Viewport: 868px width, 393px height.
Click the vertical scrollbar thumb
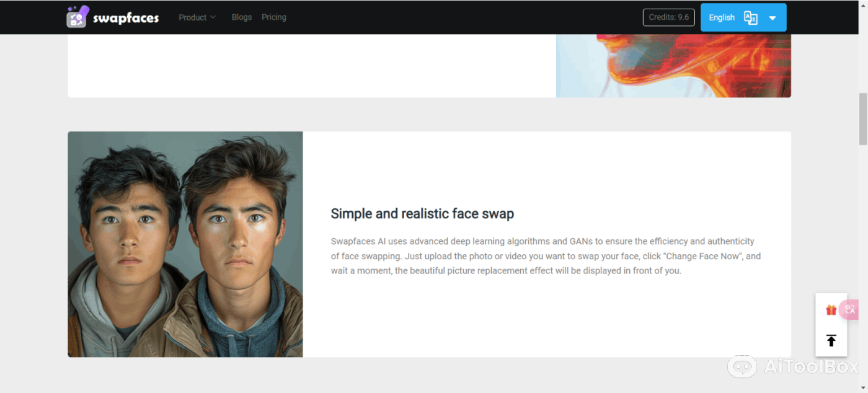863,118
